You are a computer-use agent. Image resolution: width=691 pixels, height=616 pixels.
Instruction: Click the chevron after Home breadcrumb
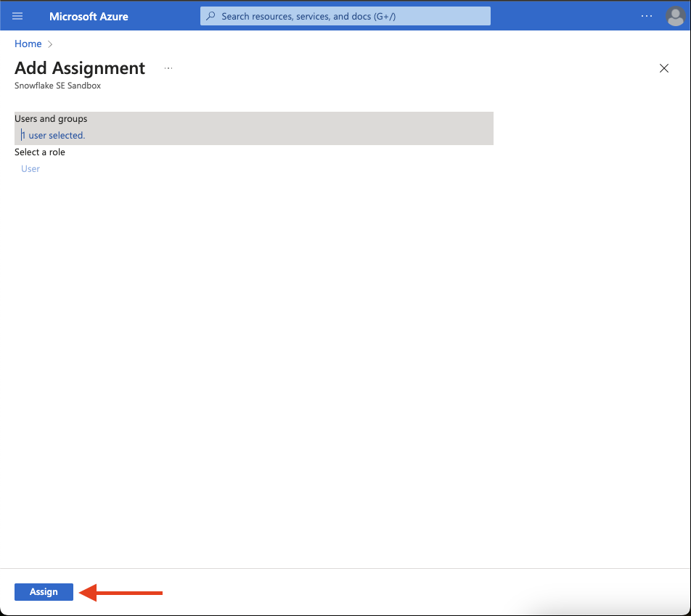[50, 44]
